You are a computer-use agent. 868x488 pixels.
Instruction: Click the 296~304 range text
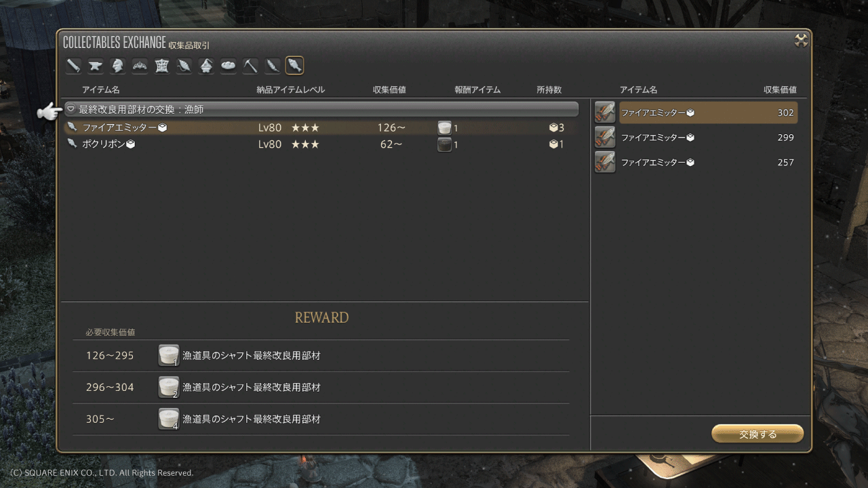[x=110, y=387]
